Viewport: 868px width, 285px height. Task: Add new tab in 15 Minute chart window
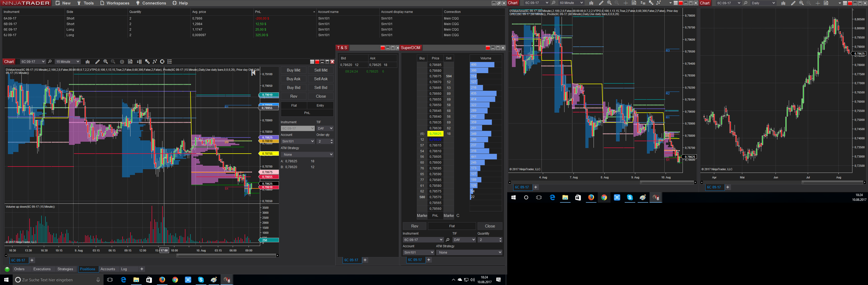click(x=32, y=260)
